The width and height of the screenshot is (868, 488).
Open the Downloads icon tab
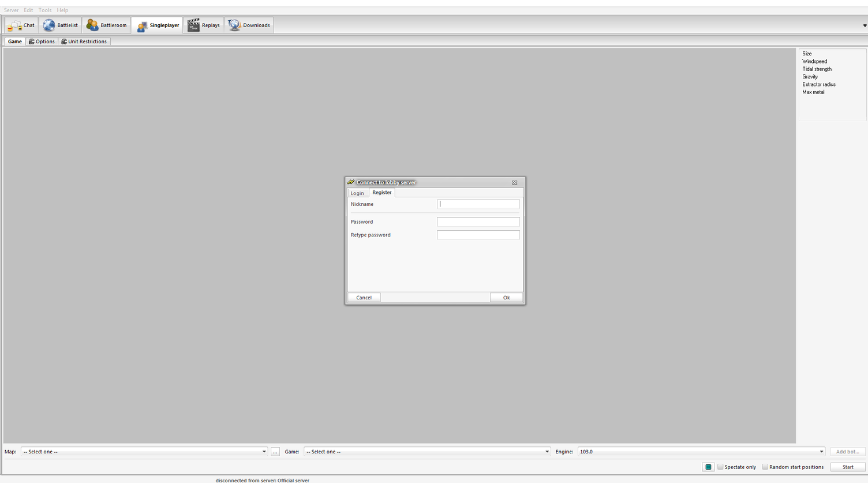[234, 25]
